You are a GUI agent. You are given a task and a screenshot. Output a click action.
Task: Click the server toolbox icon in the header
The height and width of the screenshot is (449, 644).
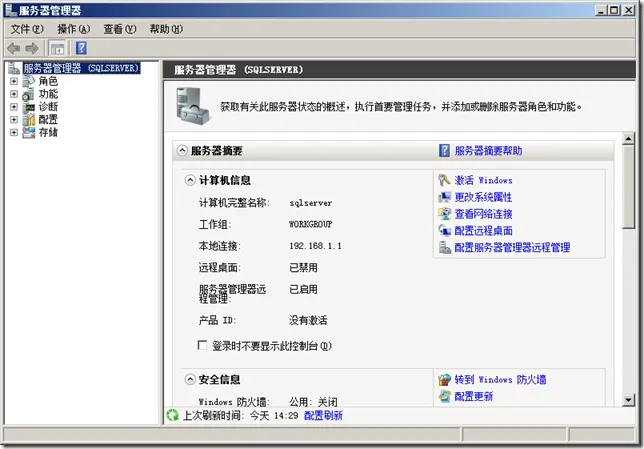(x=193, y=106)
